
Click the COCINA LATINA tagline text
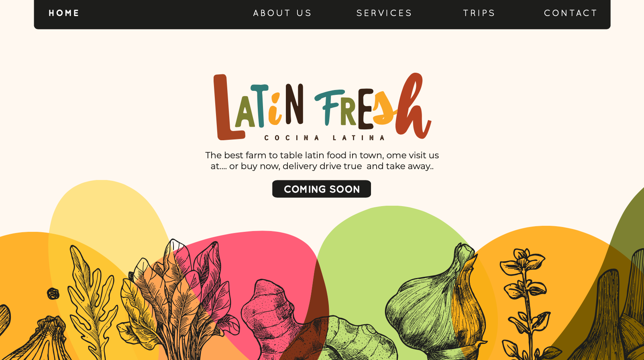coord(324,138)
